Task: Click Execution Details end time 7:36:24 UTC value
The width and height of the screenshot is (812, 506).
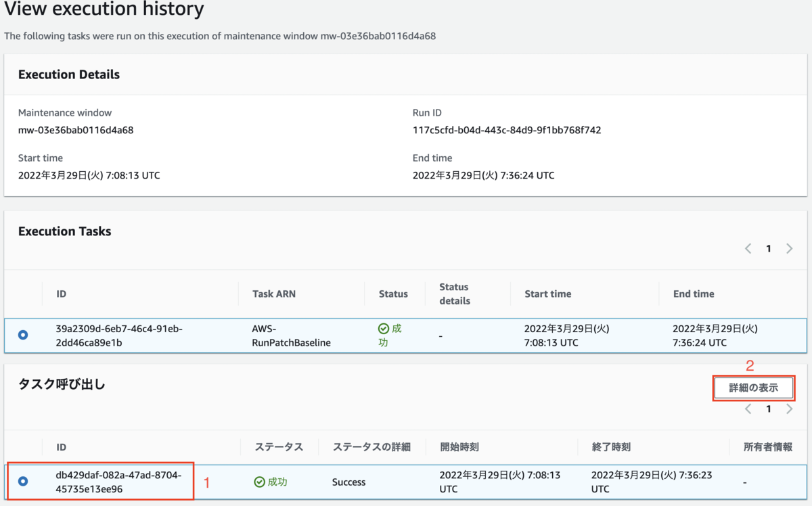Action: (483, 175)
